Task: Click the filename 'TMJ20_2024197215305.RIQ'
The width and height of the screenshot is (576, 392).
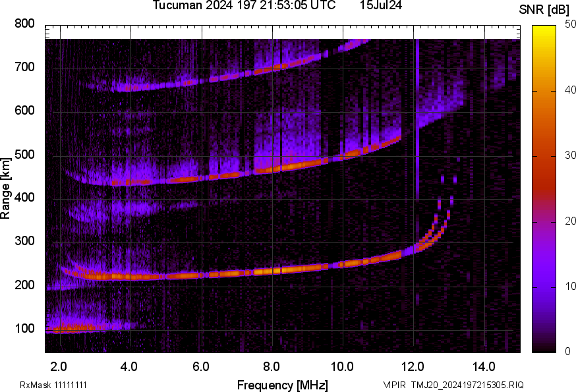Action: coord(467,385)
